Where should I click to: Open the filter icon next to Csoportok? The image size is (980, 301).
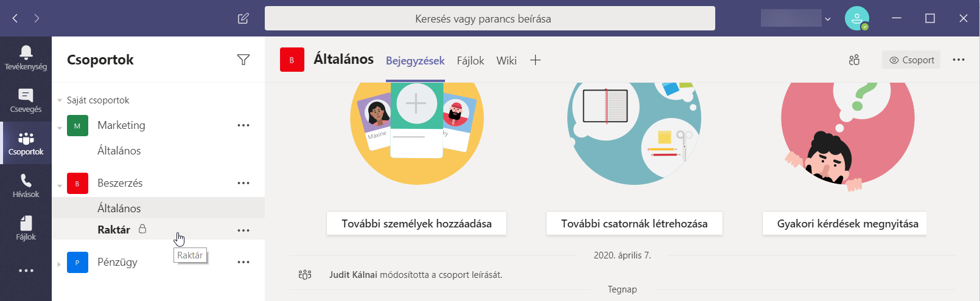[243, 60]
